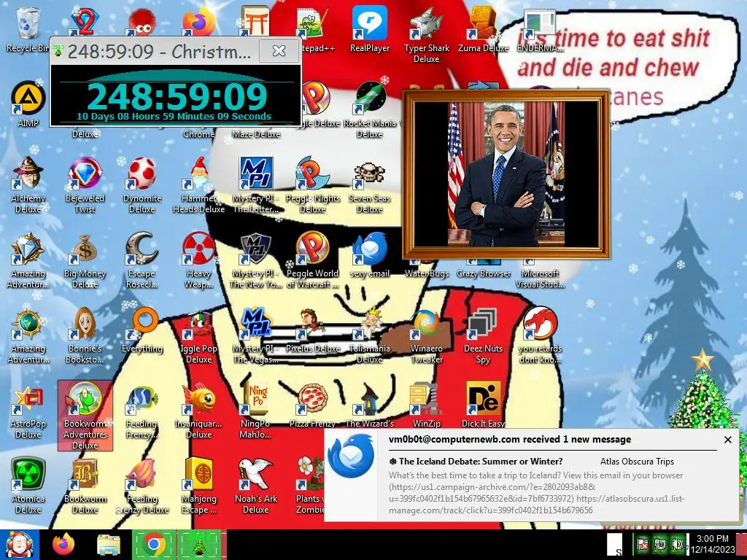Click the Thunderbird logo in the notification
Screen dimensions: 747x560
[351, 456]
